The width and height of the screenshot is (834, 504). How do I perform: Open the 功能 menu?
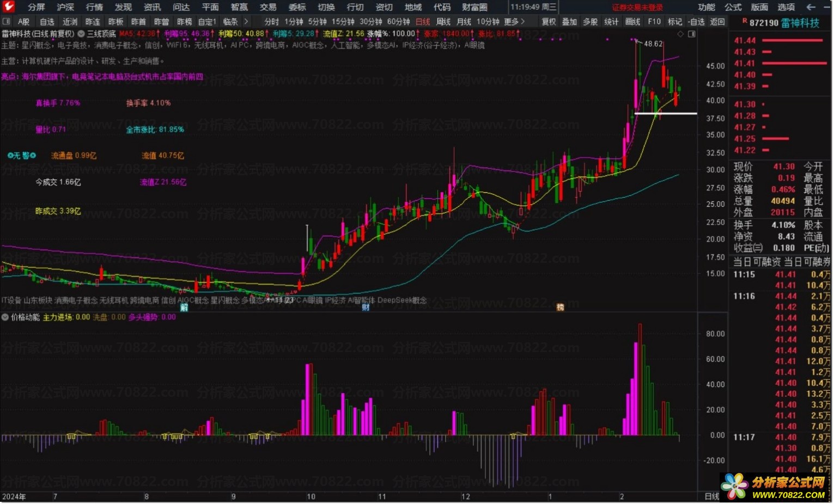pos(707,7)
